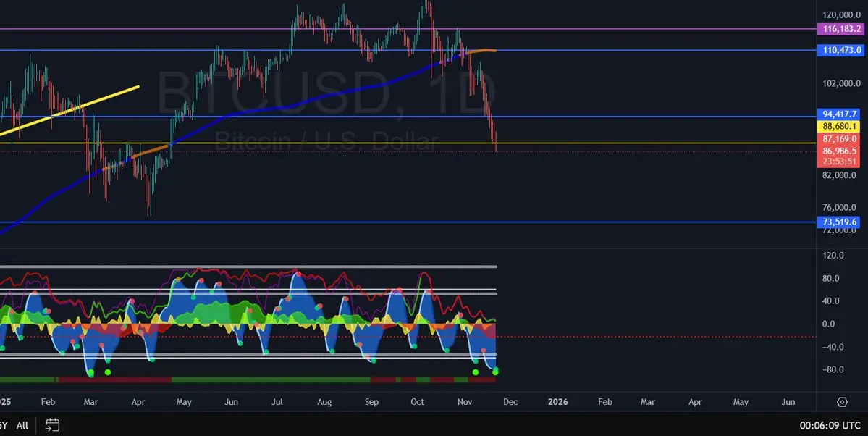Click the Jul label on time axis
The width and height of the screenshot is (868, 436).
[277, 402]
